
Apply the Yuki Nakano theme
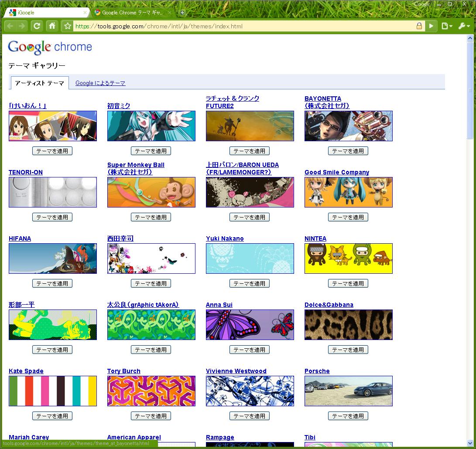[x=250, y=283]
